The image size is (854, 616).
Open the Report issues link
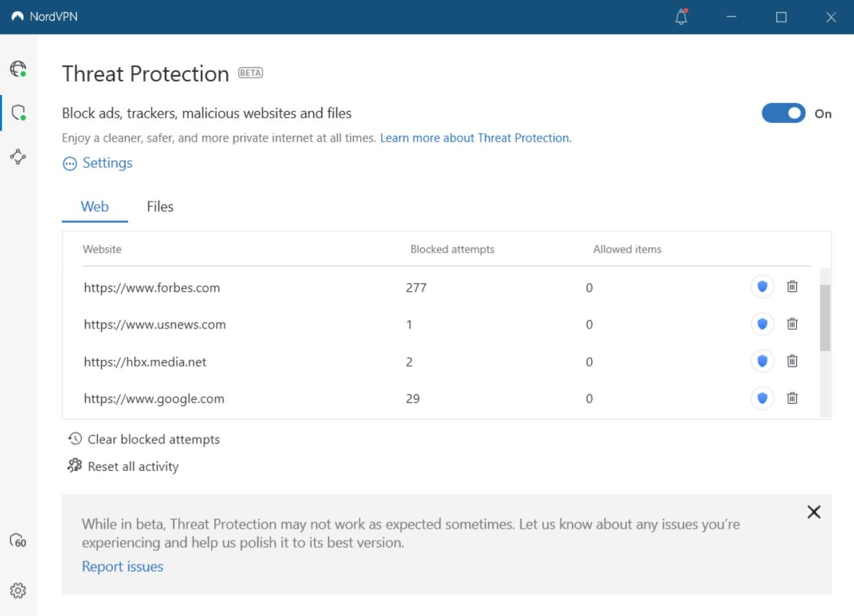click(122, 567)
